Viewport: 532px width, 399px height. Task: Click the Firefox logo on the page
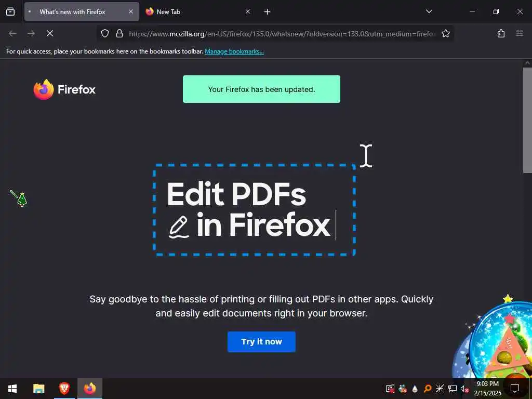click(64, 89)
